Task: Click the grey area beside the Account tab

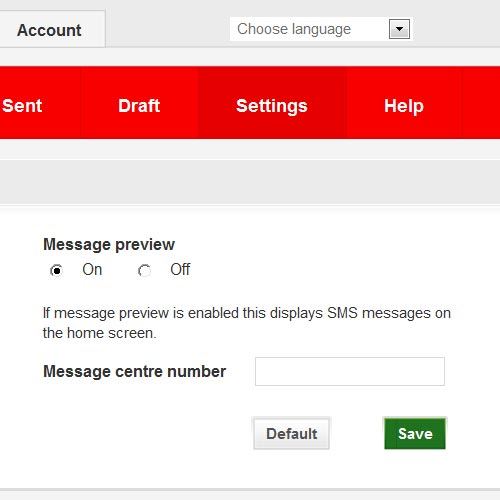Action: pyautogui.click(x=167, y=29)
